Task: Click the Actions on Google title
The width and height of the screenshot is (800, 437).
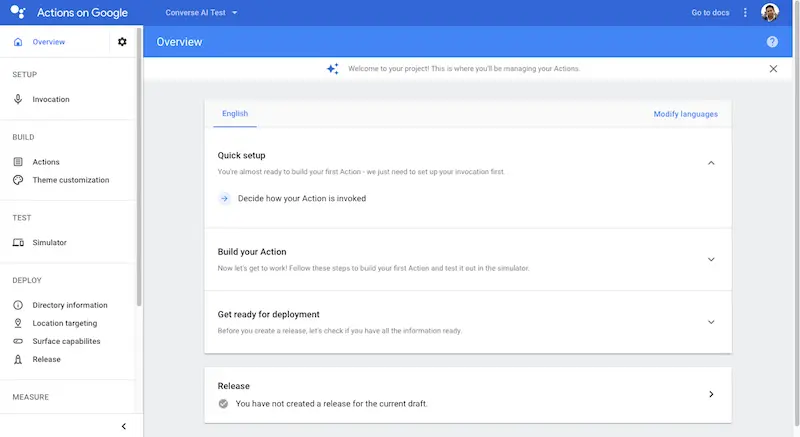Action: click(82, 13)
